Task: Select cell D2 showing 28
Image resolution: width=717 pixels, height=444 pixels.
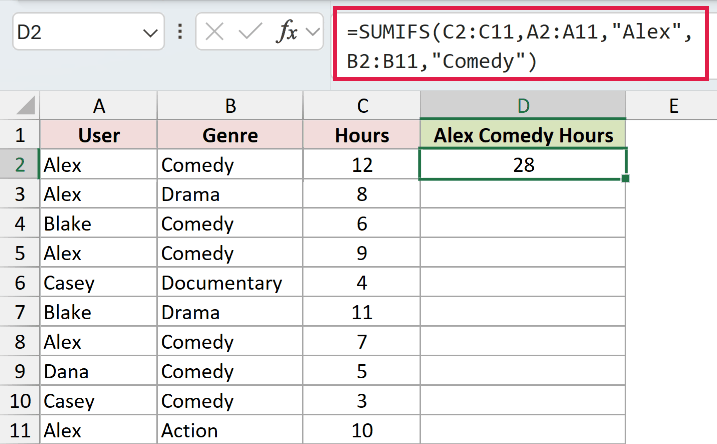Action: click(523, 165)
